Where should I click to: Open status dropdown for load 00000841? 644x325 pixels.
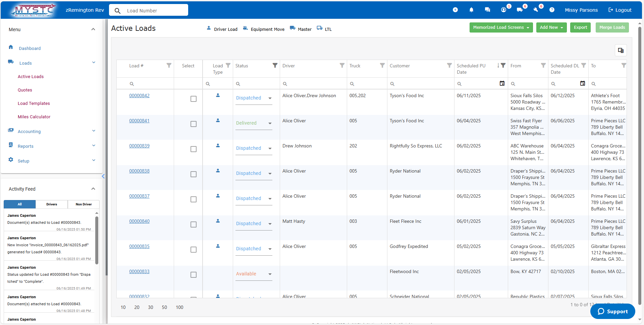[x=270, y=123]
